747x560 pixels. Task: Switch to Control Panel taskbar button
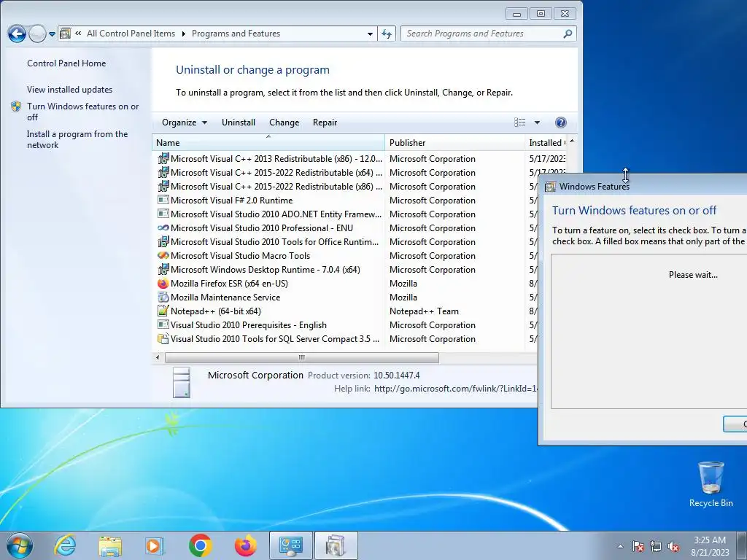(290, 545)
